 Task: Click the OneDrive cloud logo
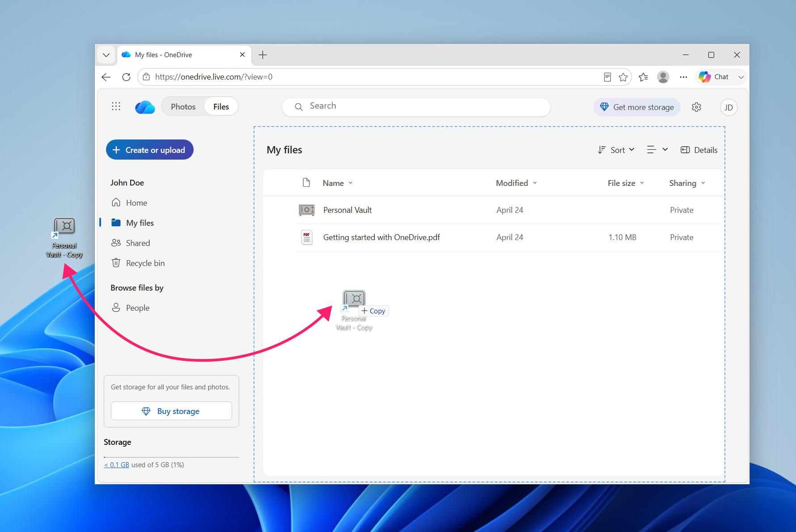[x=145, y=107]
